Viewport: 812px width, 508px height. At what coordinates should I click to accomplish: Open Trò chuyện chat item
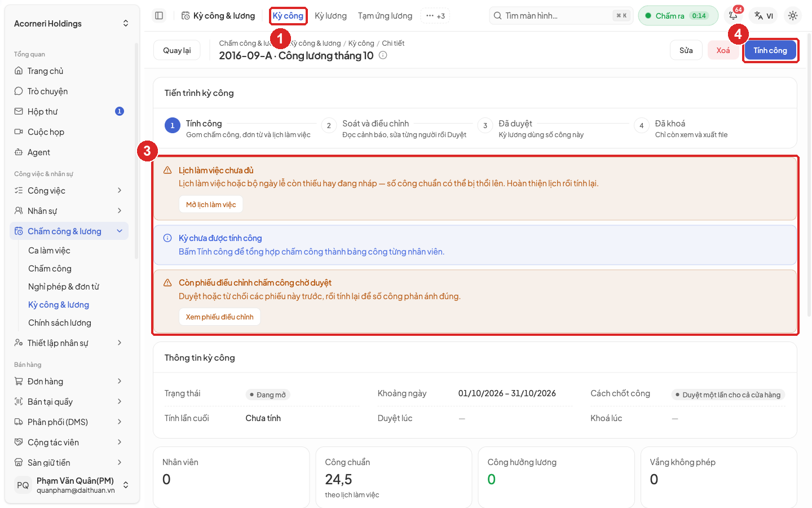point(69,91)
